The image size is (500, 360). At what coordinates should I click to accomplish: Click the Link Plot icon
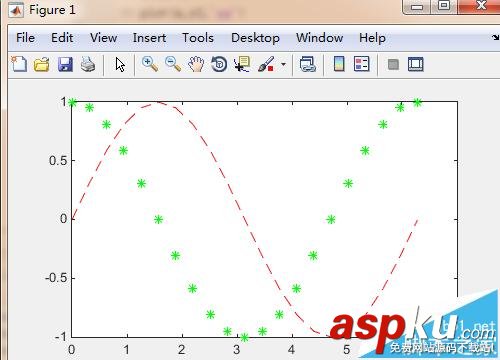pyautogui.click(x=307, y=64)
